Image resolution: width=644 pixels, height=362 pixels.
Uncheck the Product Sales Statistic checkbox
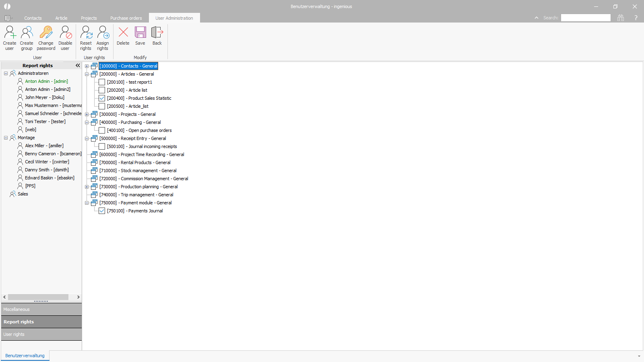tap(102, 98)
